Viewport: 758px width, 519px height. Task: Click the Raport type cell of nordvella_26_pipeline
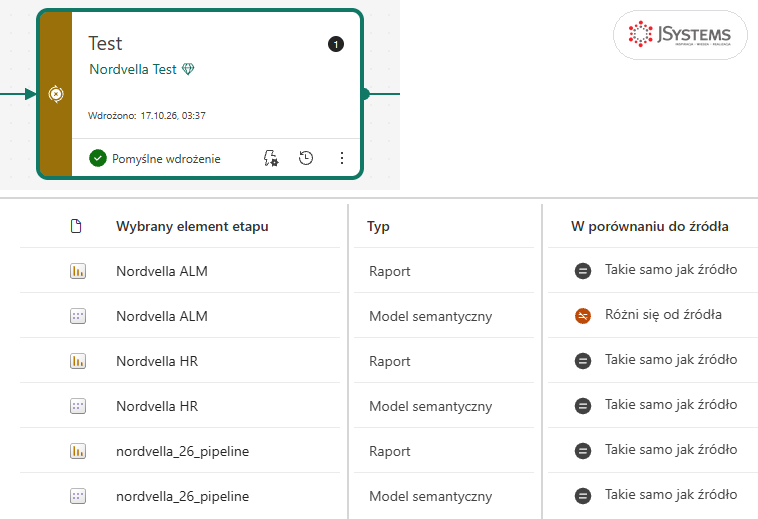[390, 451]
